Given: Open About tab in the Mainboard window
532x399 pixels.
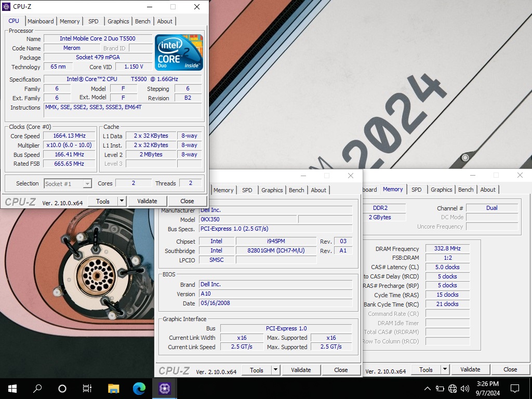Looking at the screenshot, I should pos(318,190).
